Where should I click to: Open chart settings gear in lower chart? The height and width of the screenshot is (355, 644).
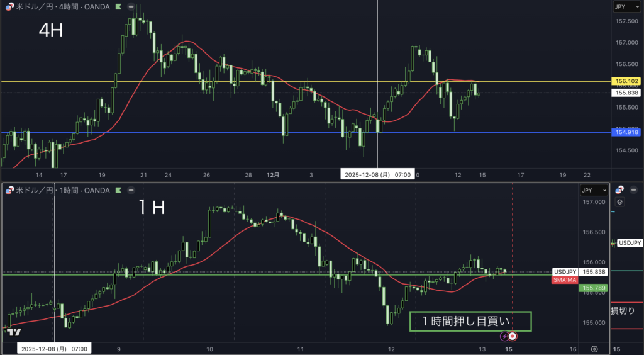click(594, 349)
